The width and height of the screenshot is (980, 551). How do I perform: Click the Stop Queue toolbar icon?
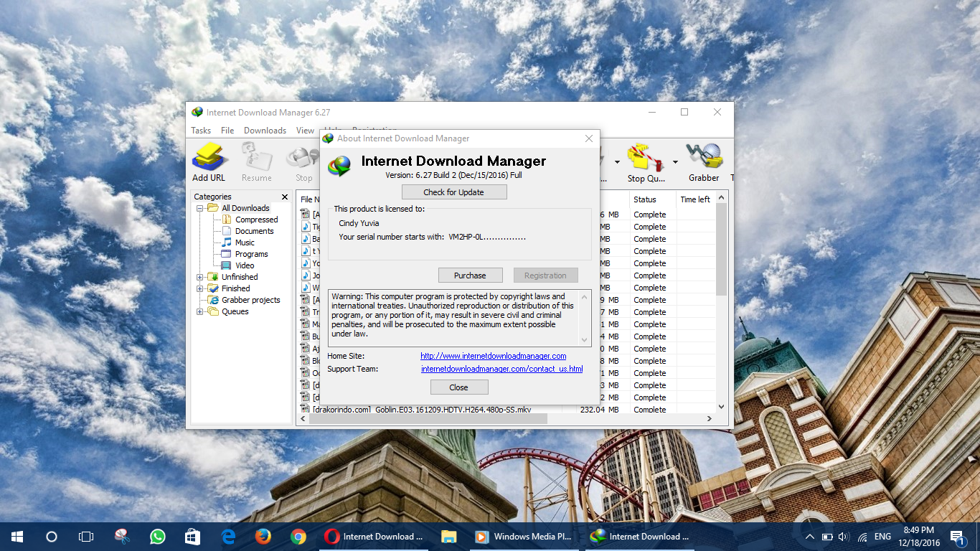(646, 161)
